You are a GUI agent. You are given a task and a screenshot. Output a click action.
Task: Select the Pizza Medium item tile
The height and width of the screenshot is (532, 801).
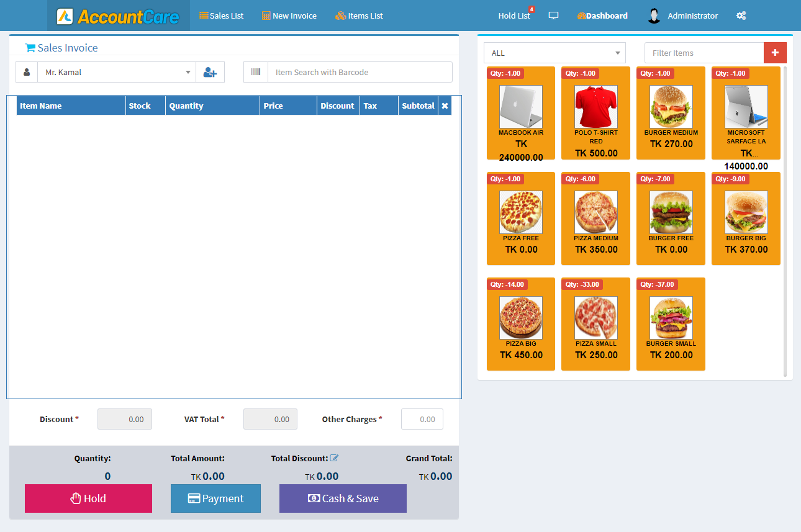click(595, 219)
